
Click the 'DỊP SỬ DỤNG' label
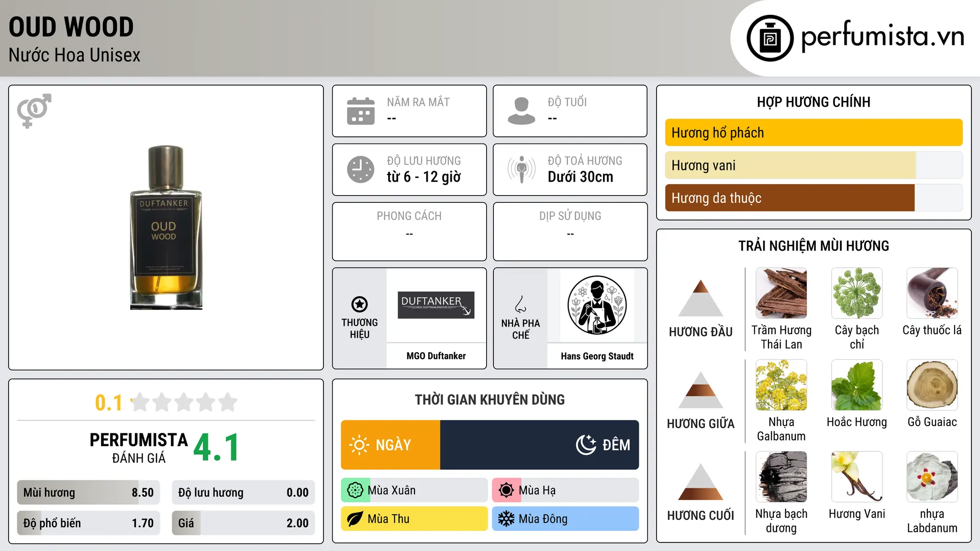coord(570,216)
